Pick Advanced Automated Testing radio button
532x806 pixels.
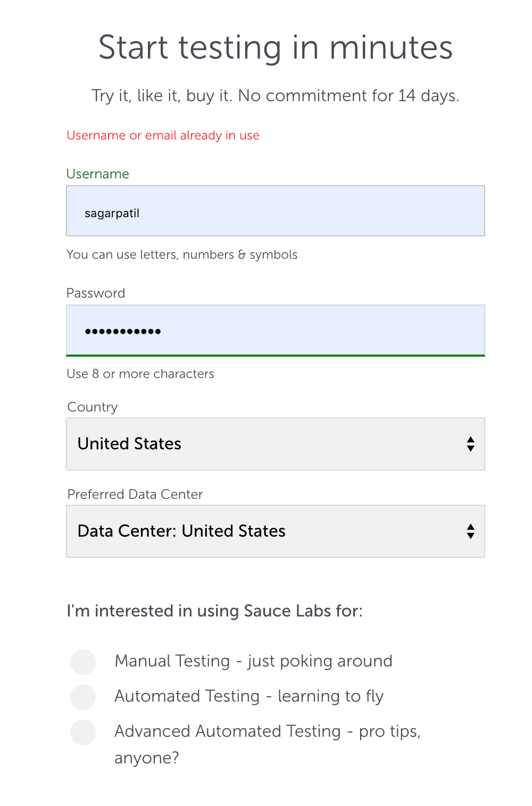coord(83,732)
